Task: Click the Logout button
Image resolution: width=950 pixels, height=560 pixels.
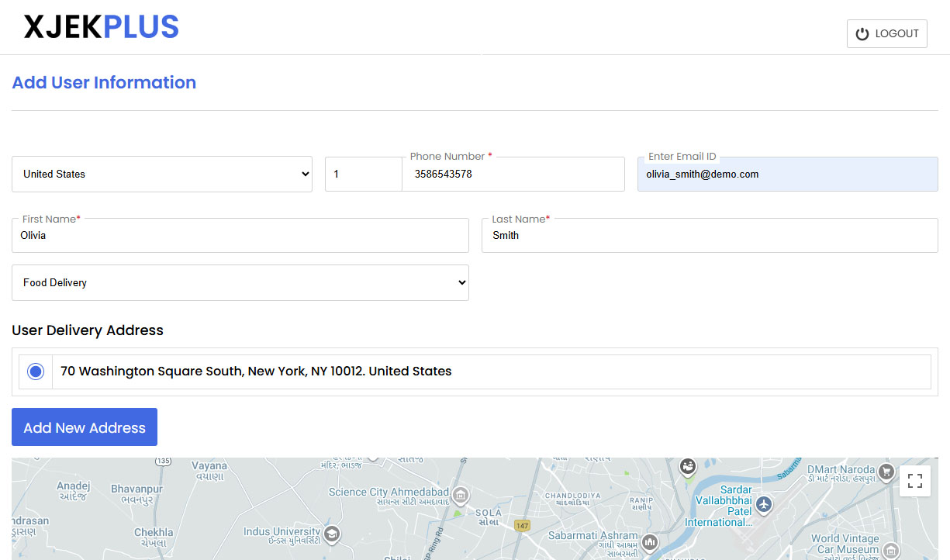Action: (886, 33)
